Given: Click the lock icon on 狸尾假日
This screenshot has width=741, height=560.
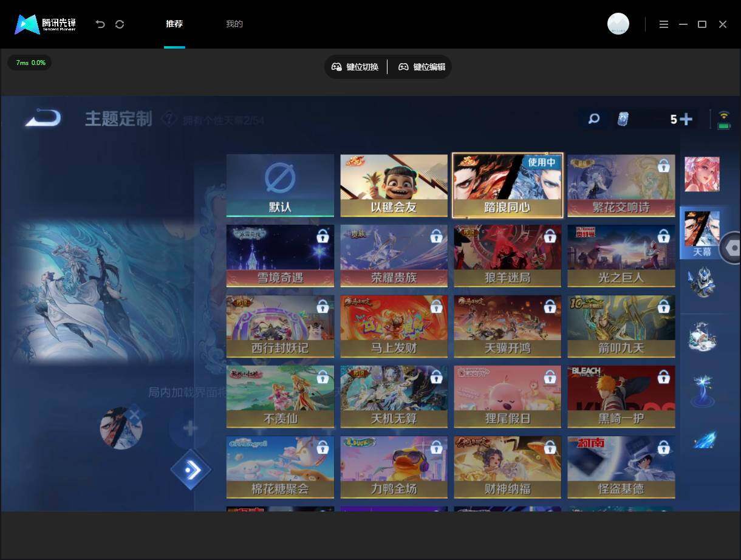Looking at the screenshot, I should 550,377.
